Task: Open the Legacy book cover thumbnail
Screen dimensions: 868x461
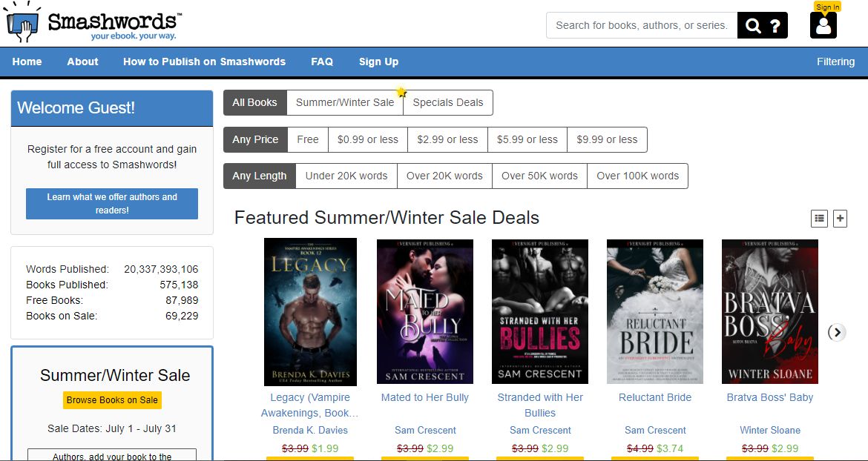Action: (x=310, y=311)
